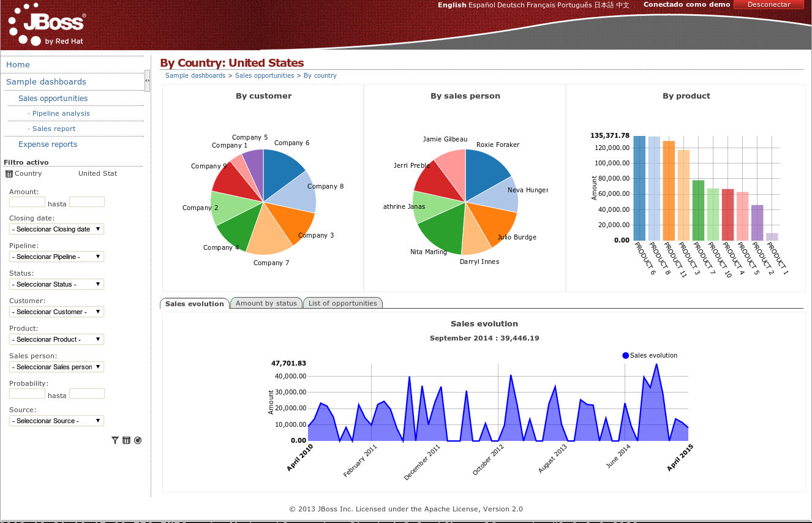Collapse the sidebar using the double-arrow handle
This screenshot has width=812, height=523.
tap(146, 80)
